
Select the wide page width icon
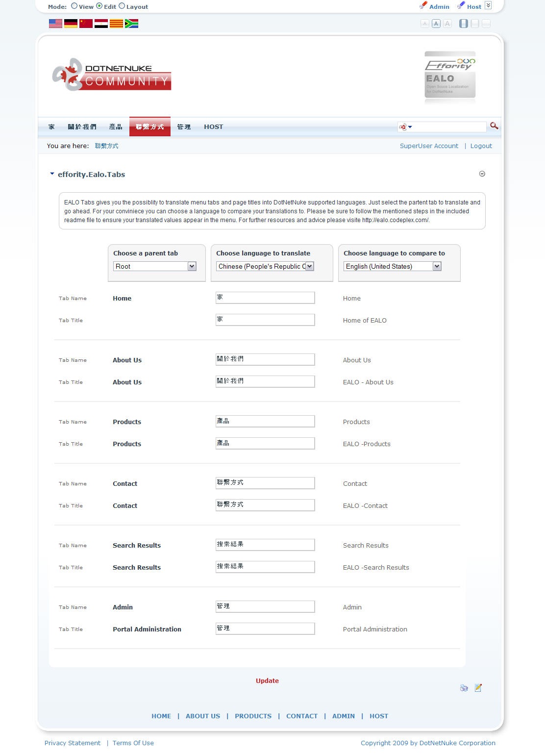click(486, 24)
